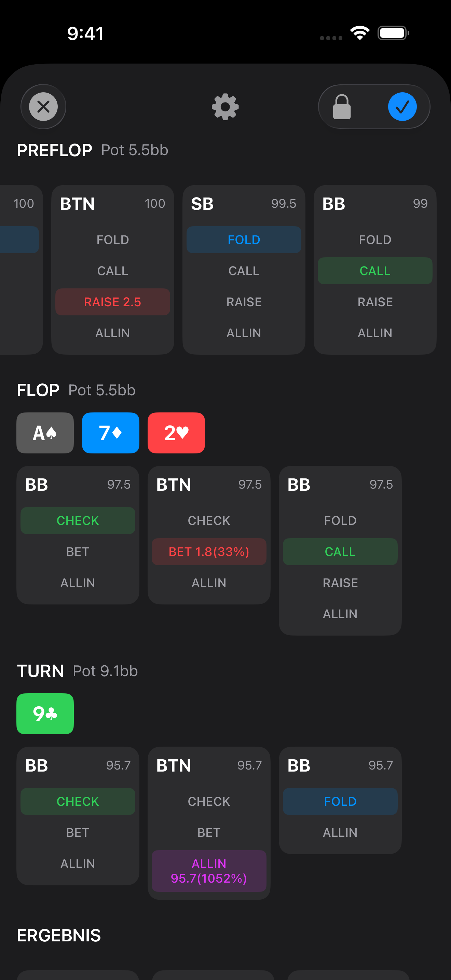
Task: Tap the blue 7 of diamonds card
Action: pos(111,433)
